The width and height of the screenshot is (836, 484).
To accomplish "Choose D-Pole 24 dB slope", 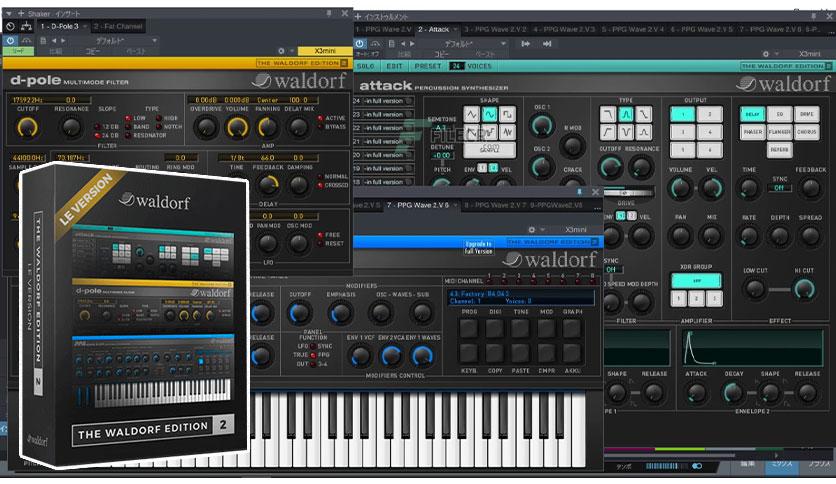I will [x=97, y=135].
